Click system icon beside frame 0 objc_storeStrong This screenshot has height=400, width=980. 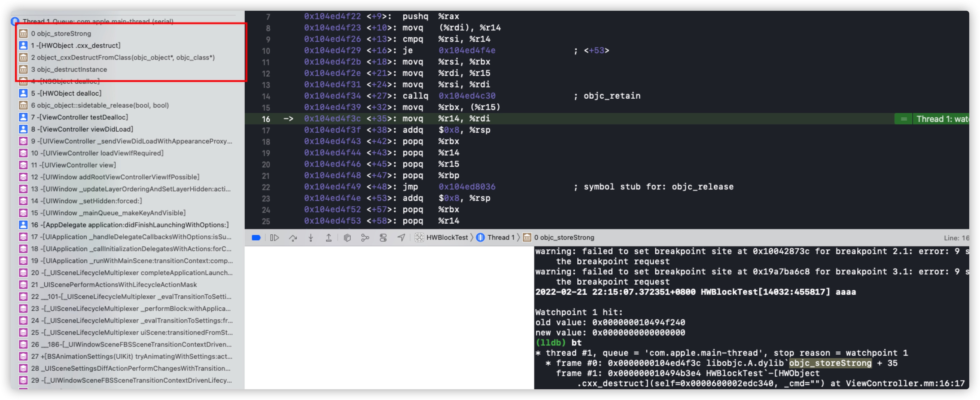point(23,33)
